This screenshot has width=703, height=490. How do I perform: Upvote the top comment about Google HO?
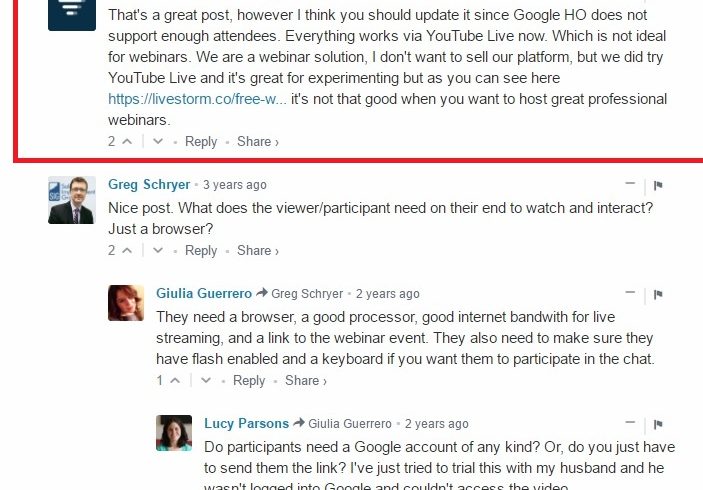click(127, 142)
